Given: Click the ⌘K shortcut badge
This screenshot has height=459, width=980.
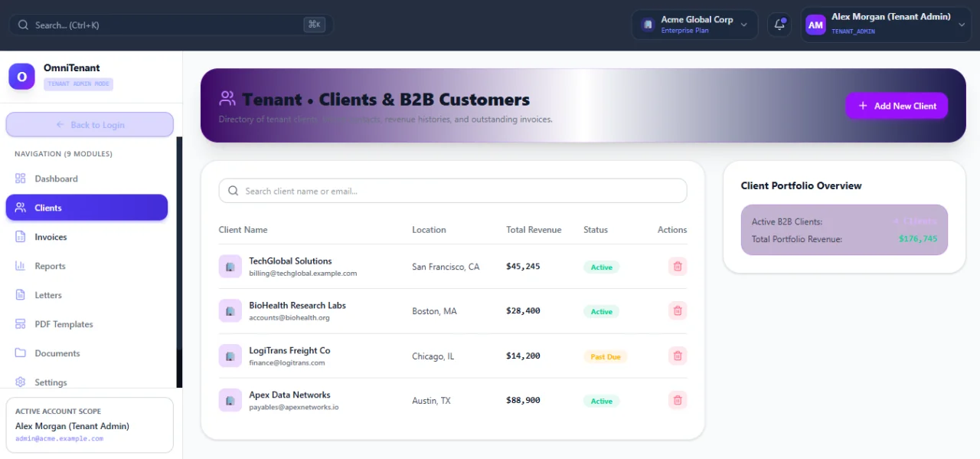Looking at the screenshot, I should (315, 25).
